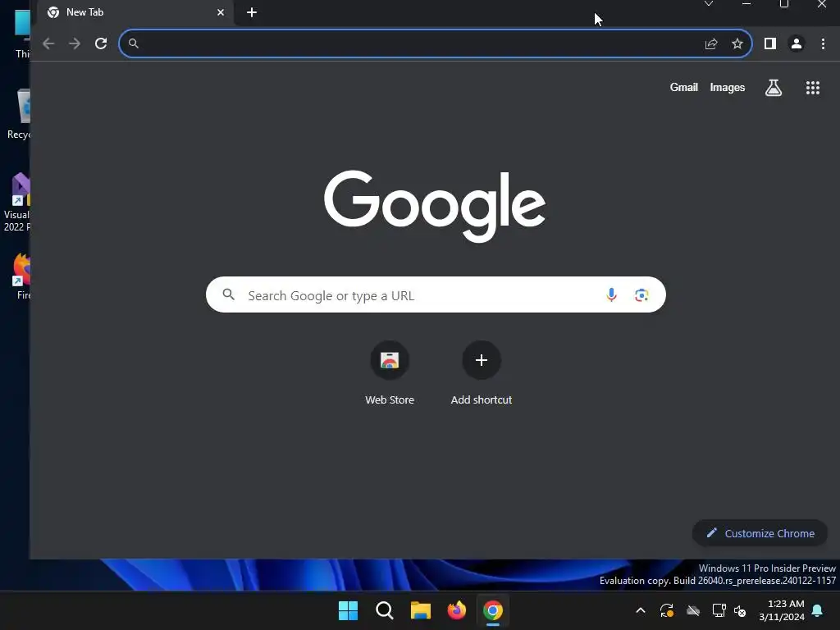Expand hidden system tray icons

point(640,610)
